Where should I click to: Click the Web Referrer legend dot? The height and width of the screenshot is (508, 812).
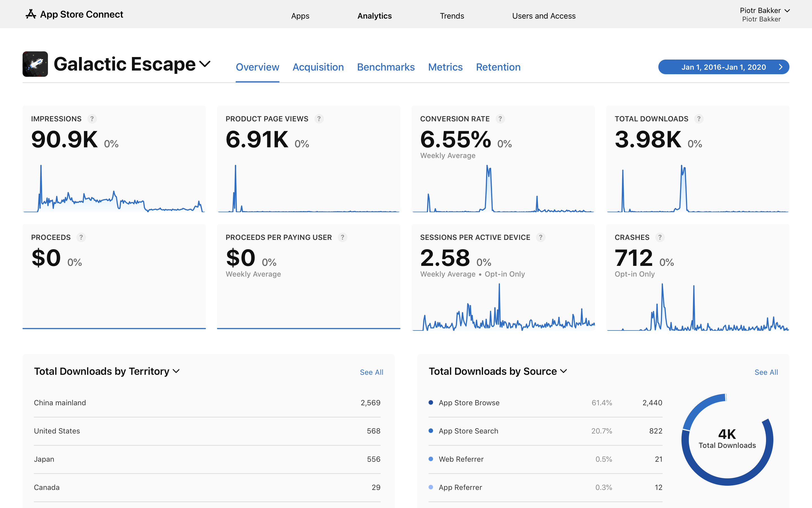[431, 459]
